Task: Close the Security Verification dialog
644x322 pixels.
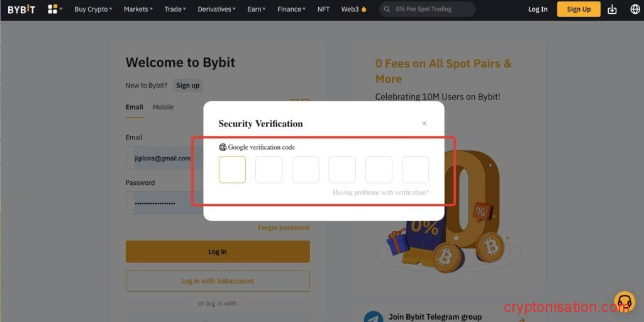Action: tap(425, 124)
